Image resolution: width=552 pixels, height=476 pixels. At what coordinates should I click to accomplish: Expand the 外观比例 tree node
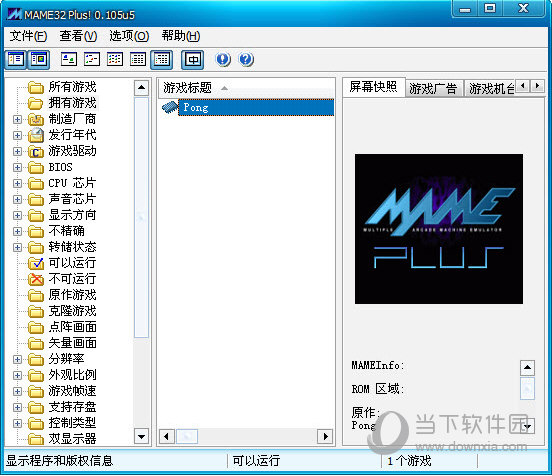click(17, 375)
